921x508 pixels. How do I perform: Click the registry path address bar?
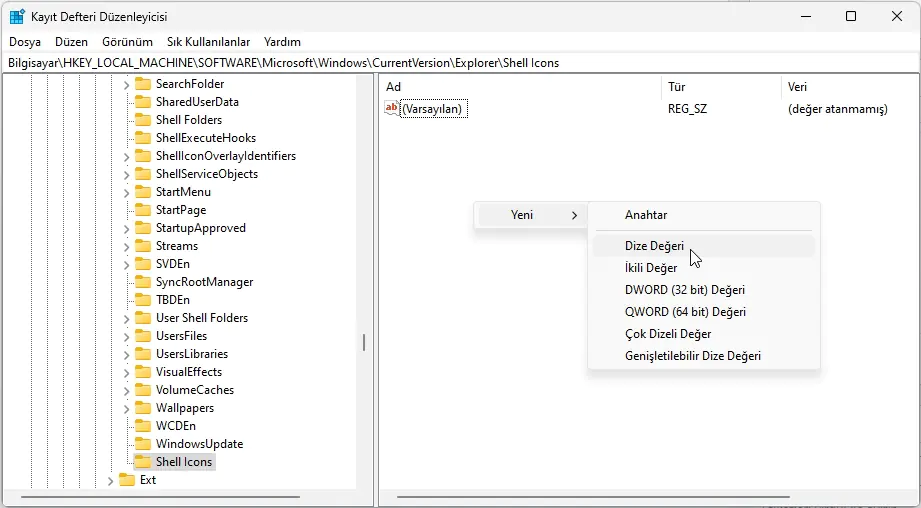460,63
